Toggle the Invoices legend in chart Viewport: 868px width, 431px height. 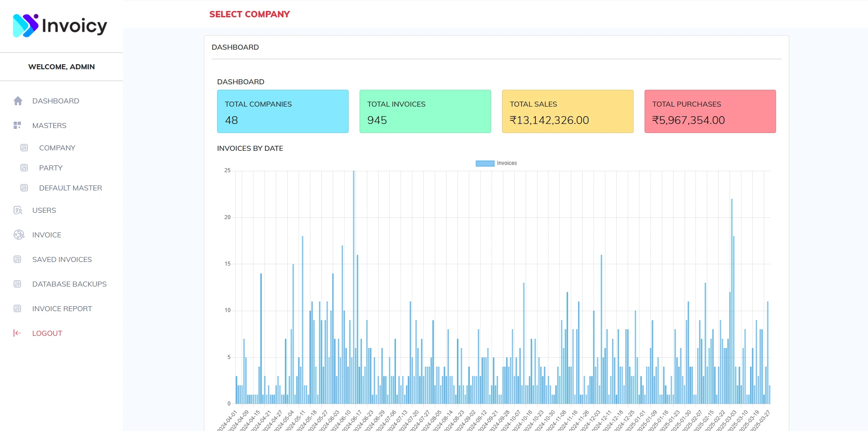tap(496, 164)
